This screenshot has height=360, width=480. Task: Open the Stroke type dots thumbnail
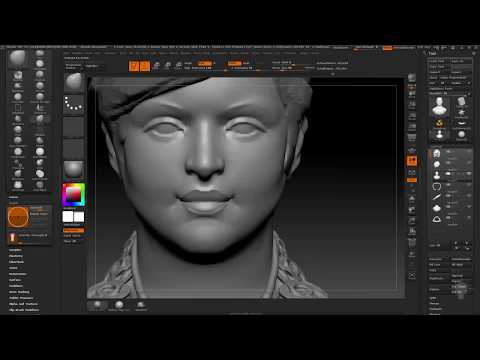click(x=74, y=104)
